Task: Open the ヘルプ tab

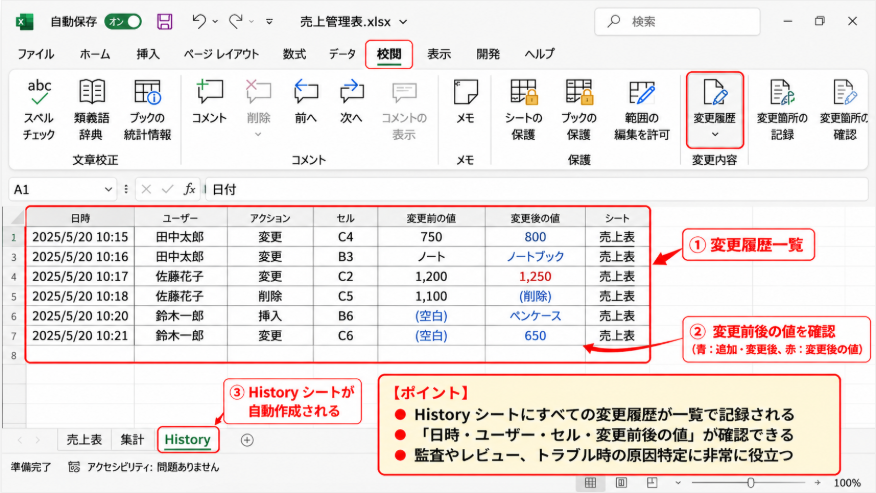Action: [539, 54]
